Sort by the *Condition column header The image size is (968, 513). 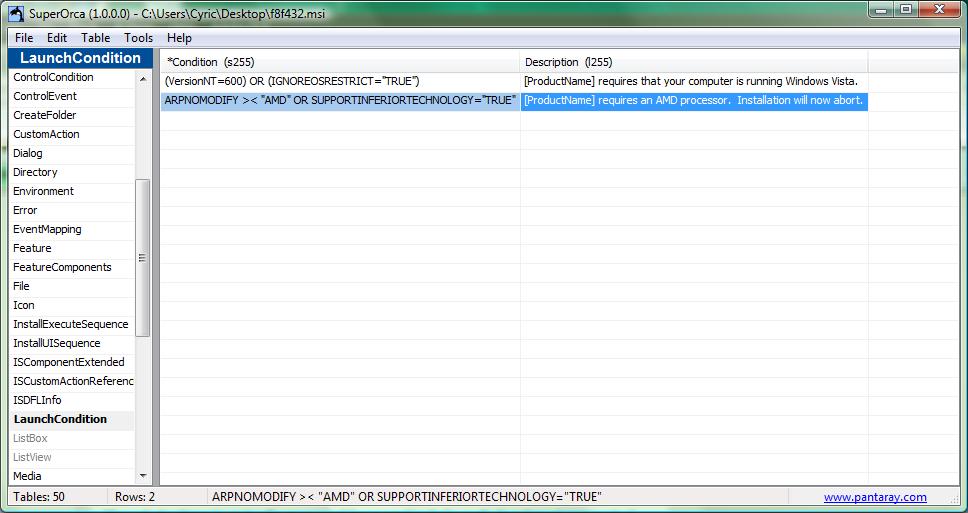[x=340, y=62]
